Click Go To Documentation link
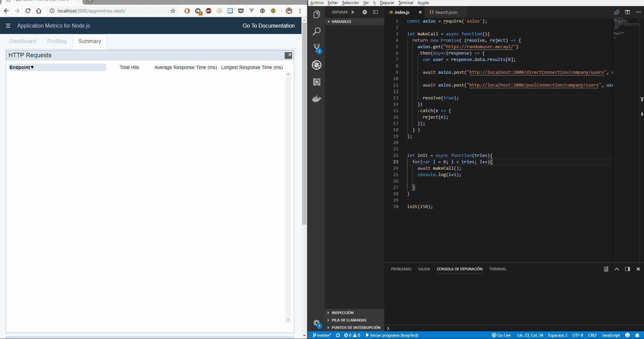Screen dimensions: 644x339 [268, 26]
